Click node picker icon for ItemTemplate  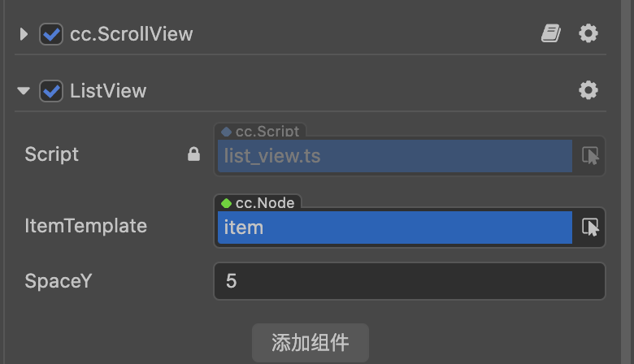coord(590,227)
